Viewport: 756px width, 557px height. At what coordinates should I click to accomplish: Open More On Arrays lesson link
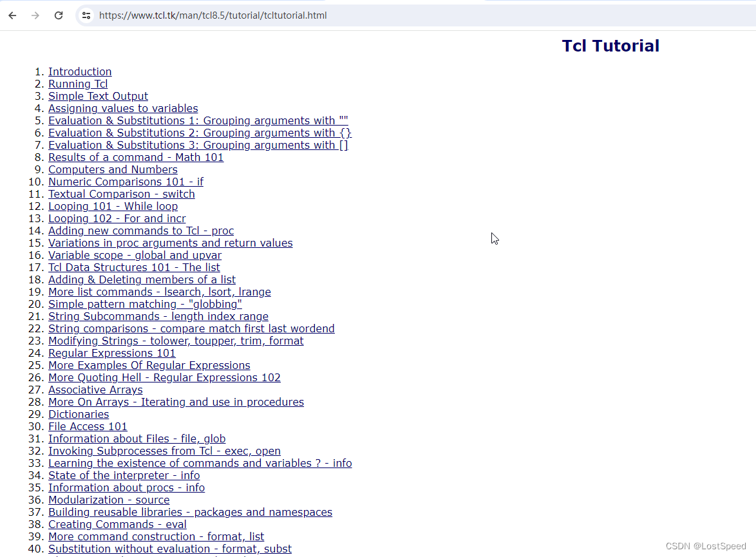point(176,402)
